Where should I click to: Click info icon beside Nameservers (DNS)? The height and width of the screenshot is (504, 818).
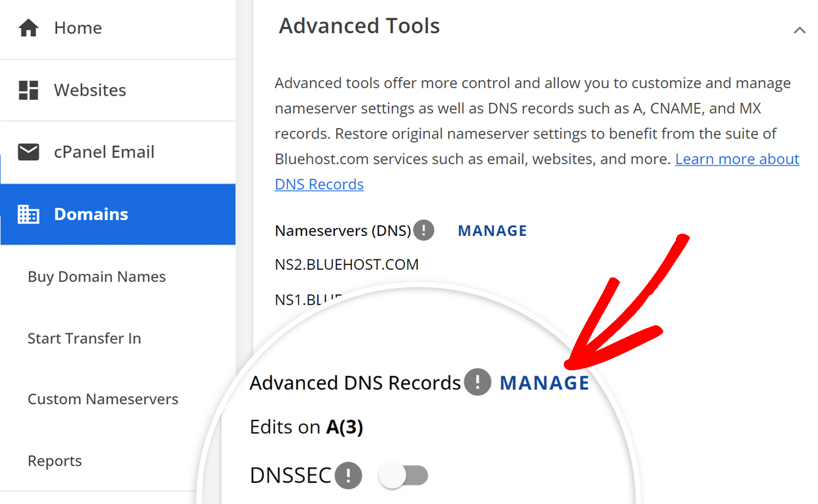424,230
